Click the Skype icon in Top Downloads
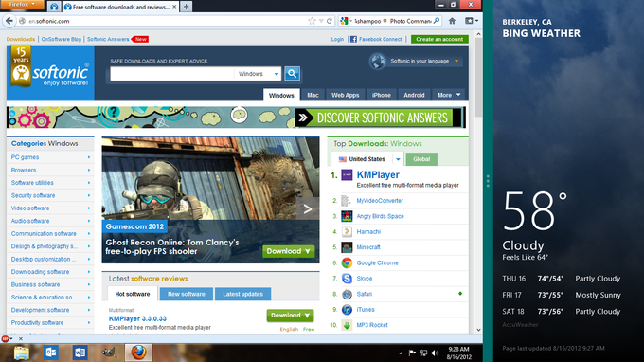 click(x=347, y=279)
